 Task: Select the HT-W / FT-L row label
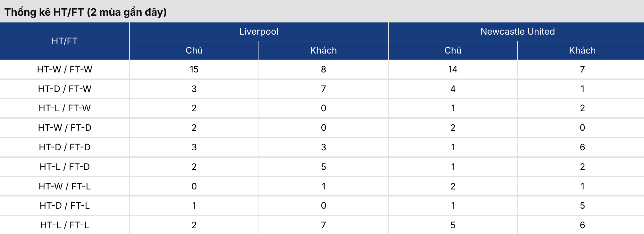pyautogui.click(x=64, y=186)
